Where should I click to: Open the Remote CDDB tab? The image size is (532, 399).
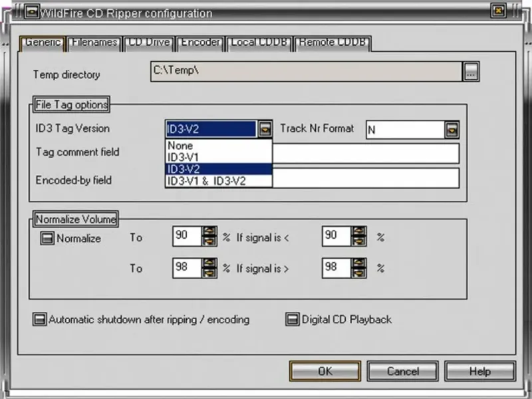click(x=332, y=43)
